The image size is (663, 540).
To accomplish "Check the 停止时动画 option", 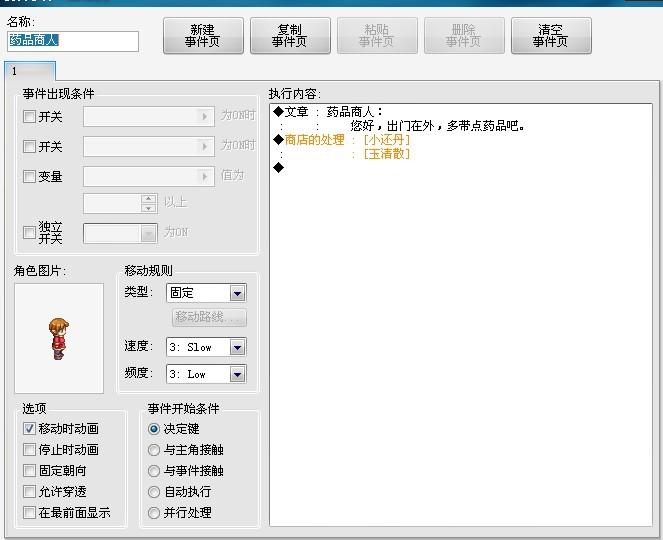I will pos(29,450).
